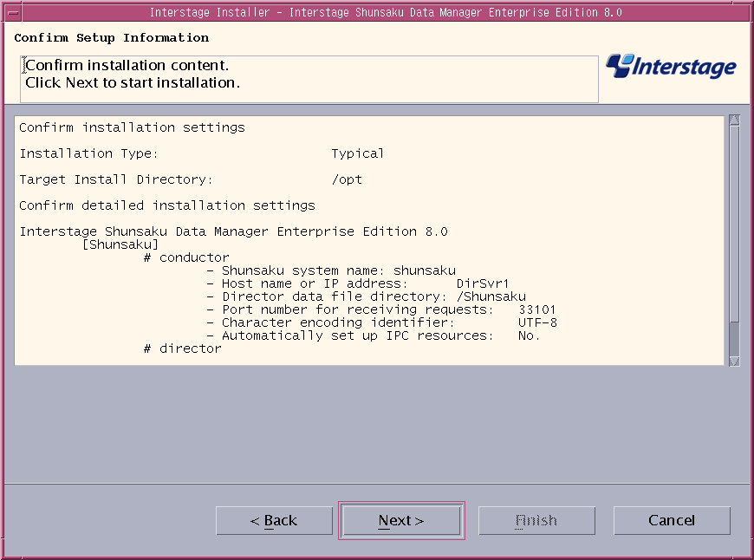Click 'Automatically set up IPC resources' line
Image resolution: width=754 pixels, height=560 pixels.
click(x=374, y=335)
